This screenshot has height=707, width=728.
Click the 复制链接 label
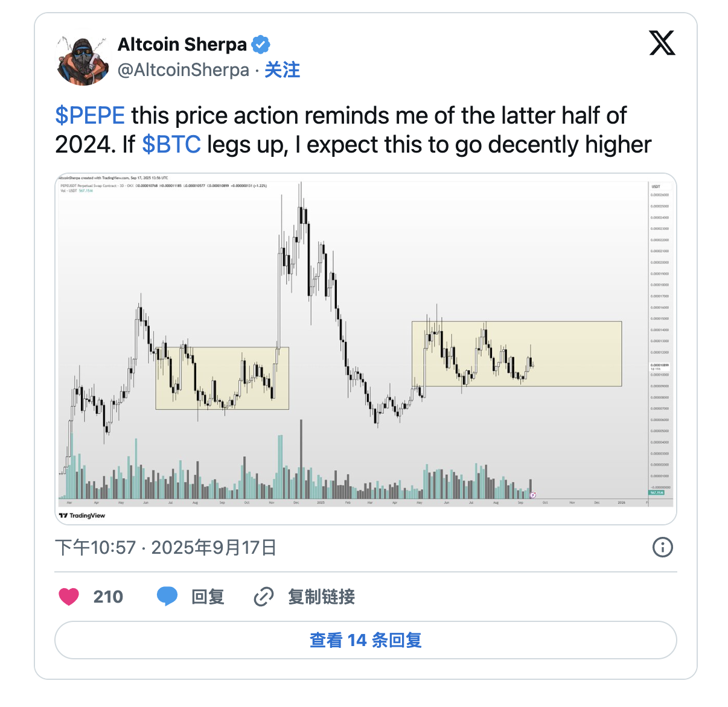321,597
